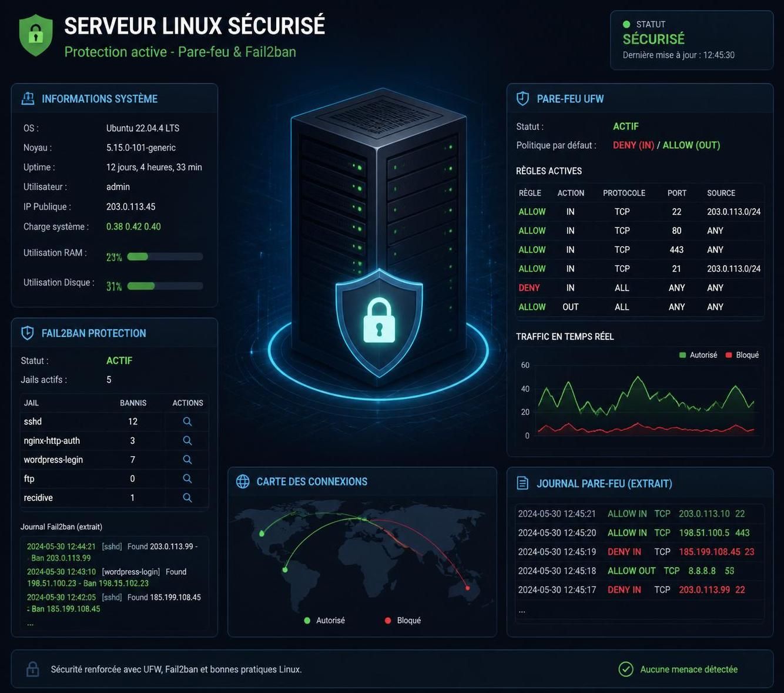This screenshot has height=693, width=784.
Task: Click the Autorisé traffic legend swatch
Action: coord(682,355)
